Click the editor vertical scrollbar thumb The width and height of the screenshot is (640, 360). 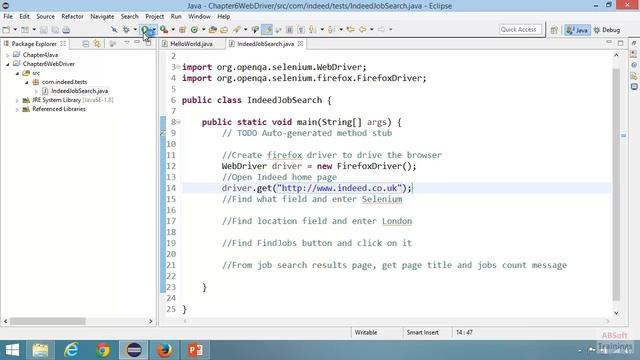point(616,184)
